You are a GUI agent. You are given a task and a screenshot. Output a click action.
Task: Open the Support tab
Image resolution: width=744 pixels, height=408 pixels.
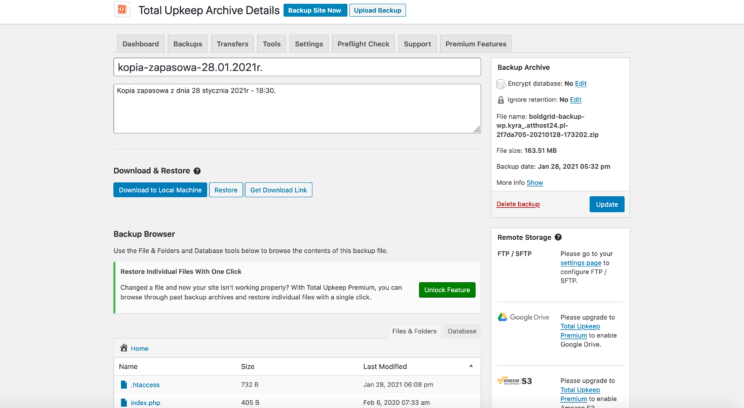[x=417, y=44]
